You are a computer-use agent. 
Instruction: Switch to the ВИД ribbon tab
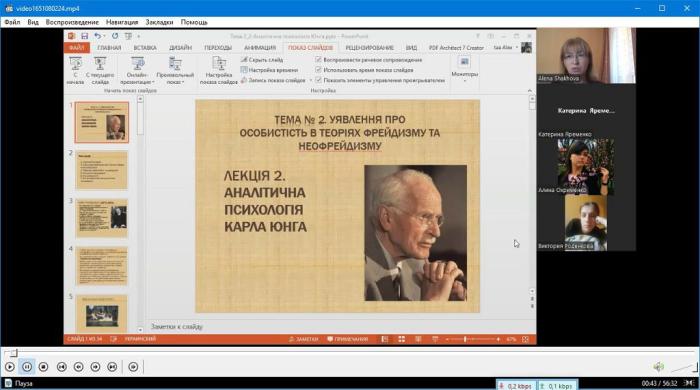(x=411, y=48)
